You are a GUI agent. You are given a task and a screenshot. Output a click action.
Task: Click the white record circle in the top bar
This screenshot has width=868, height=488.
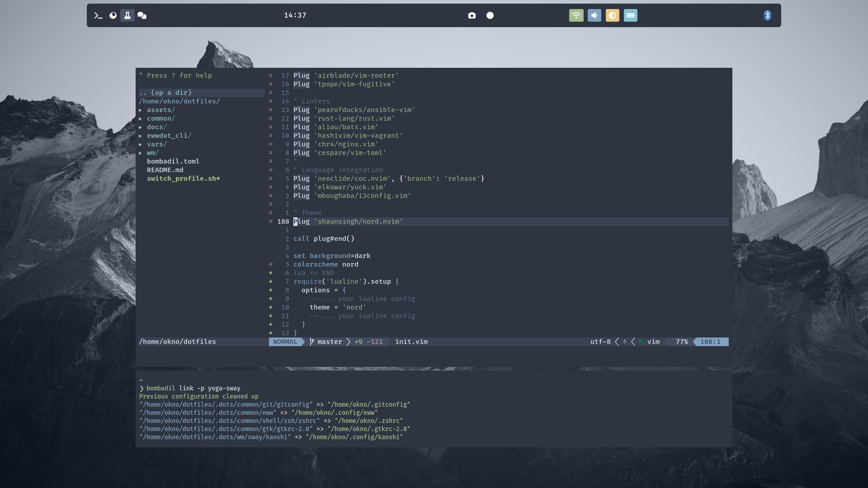point(490,15)
